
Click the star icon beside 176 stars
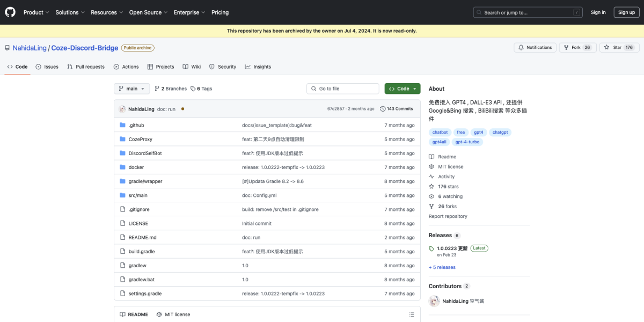click(431, 186)
